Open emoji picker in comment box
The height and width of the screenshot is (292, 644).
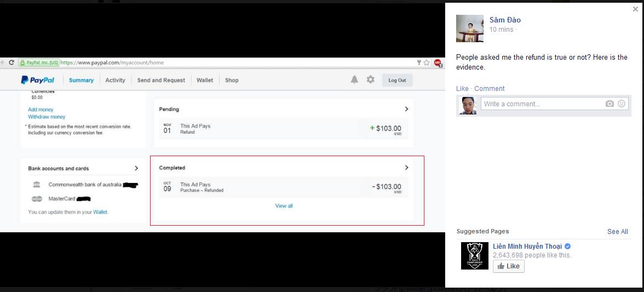click(x=622, y=104)
